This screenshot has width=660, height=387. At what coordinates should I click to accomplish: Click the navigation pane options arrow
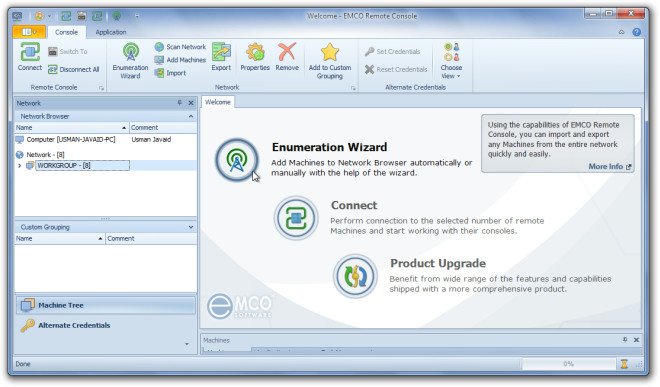coord(186,344)
